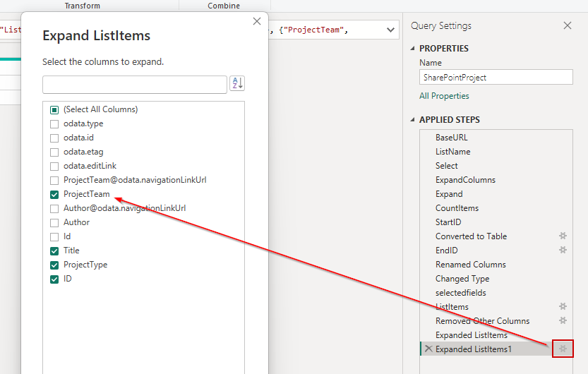Delete the Expanded ListItems1 step with X icon
588x374 pixels.
coord(428,349)
